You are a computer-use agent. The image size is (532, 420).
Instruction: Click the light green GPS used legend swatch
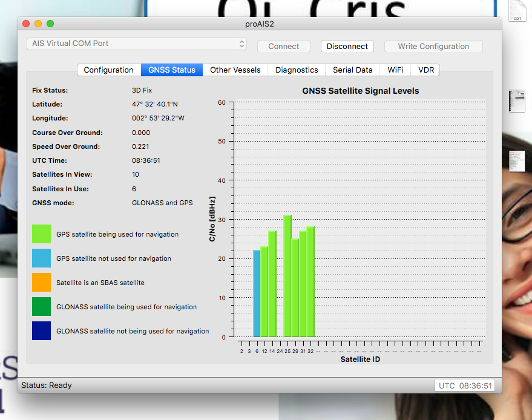(x=41, y=234)
